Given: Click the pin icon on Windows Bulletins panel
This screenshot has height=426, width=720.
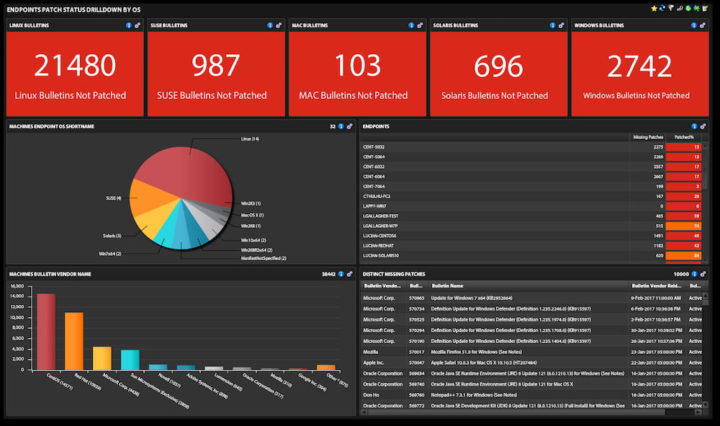Looking at the screenshot, I should click(x=702, y=25).
